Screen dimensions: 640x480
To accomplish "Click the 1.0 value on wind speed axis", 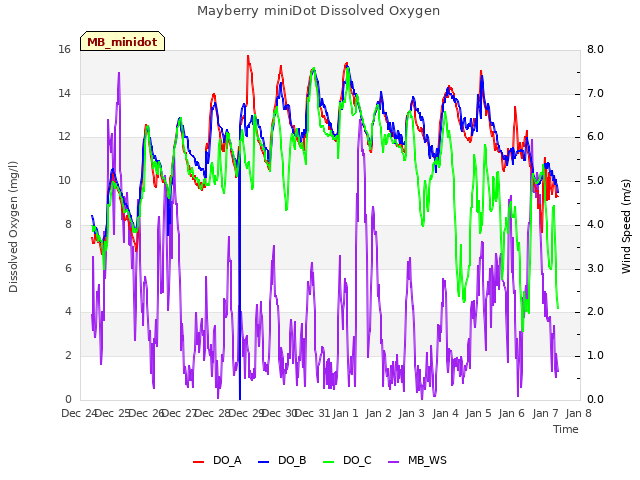I will click(595, 356).
